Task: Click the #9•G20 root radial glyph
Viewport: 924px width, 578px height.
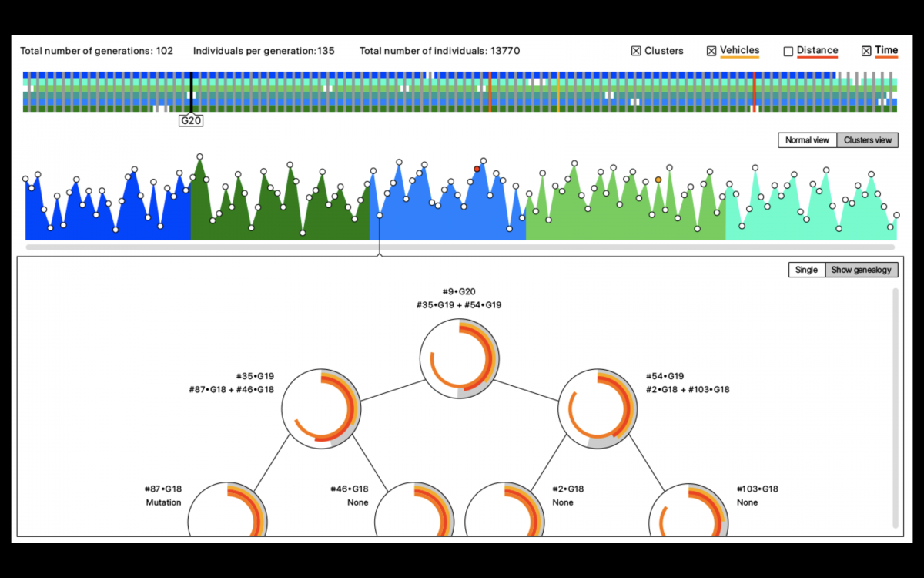Action: pos(460,359)
